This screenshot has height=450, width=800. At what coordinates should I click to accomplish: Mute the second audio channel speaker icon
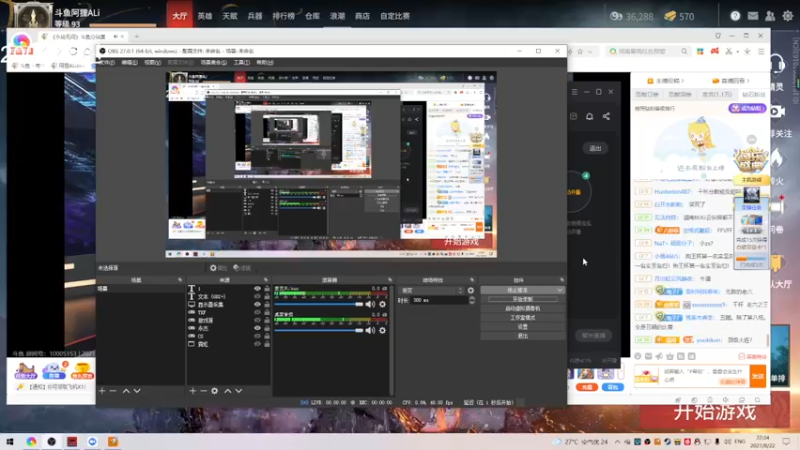pyautogui.click(x=370, y=331)
